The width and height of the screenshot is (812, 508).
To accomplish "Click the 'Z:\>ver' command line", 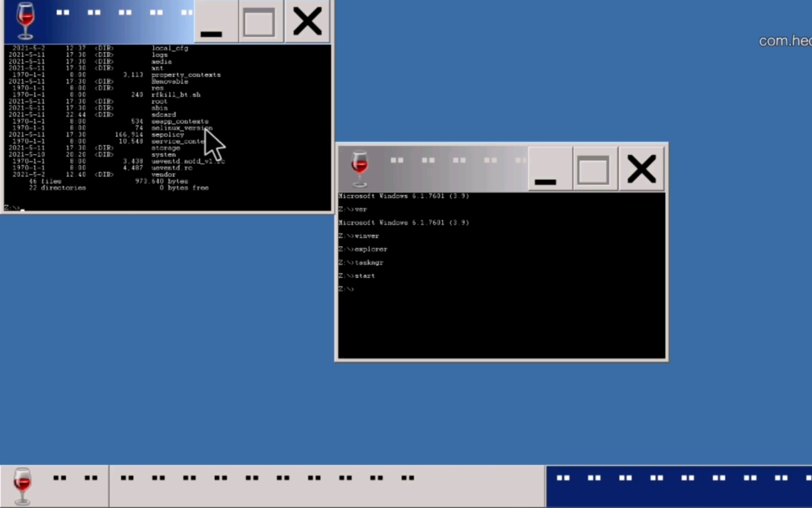I will tap(352, 209).
